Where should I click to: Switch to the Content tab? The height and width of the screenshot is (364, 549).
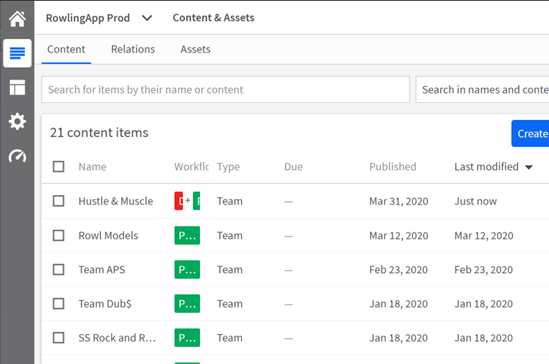click(x=66, y=49)
